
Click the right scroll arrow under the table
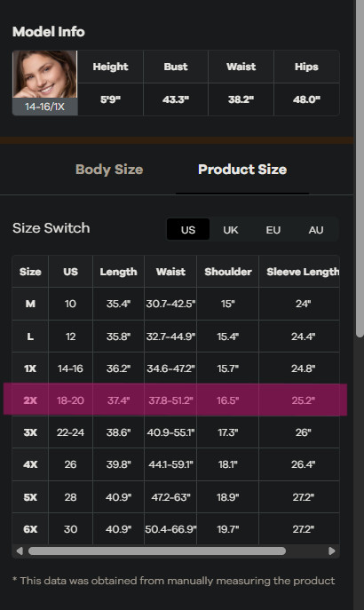pos(332,551)
